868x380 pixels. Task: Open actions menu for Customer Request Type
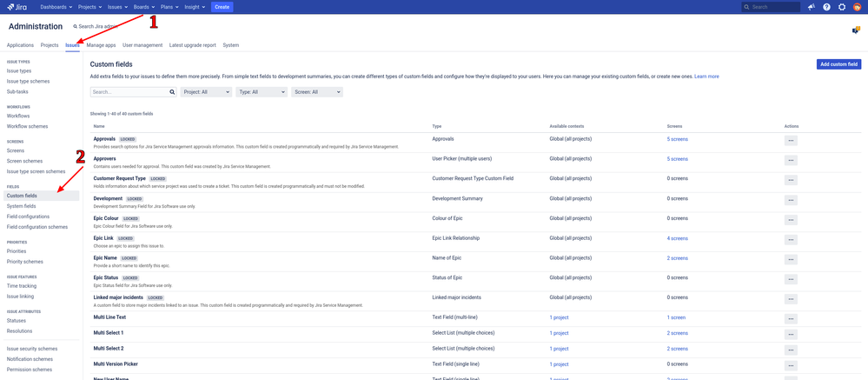pos(791,180)
